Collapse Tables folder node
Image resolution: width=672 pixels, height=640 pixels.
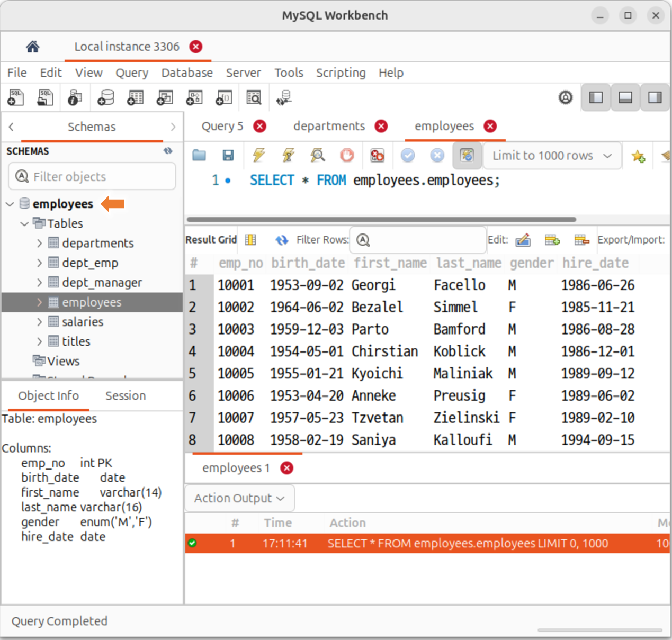(24, 223)
